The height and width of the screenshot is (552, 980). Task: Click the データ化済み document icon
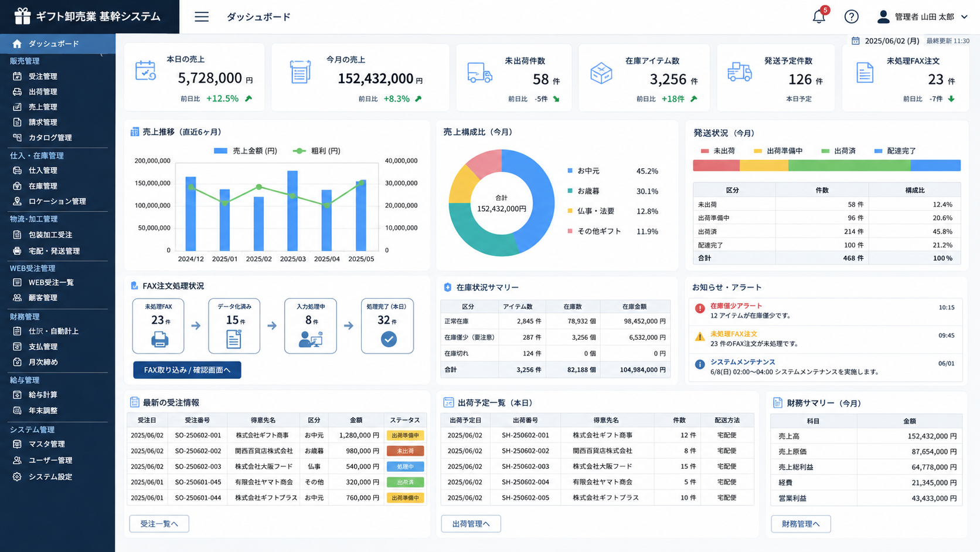tap(234, 339)
